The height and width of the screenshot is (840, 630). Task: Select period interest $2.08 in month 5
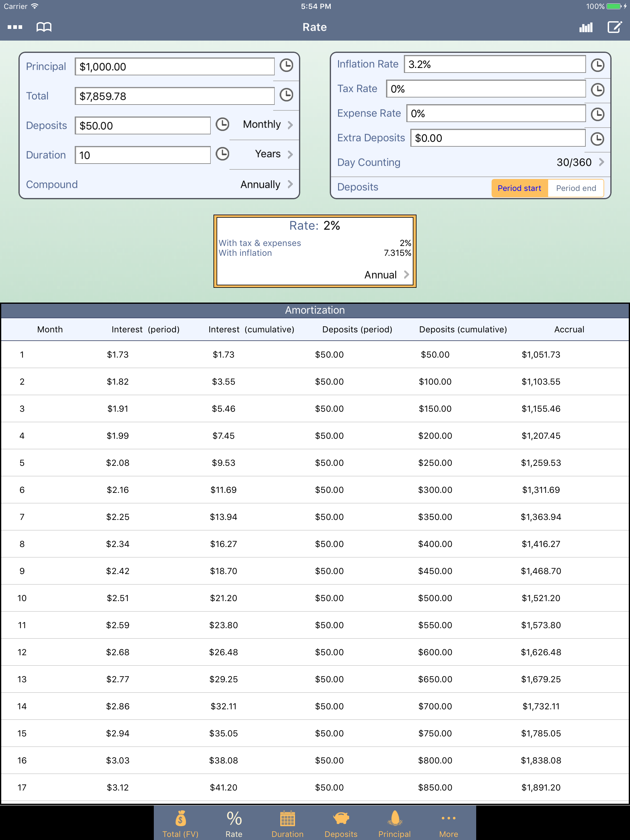[x=118, y=463]
